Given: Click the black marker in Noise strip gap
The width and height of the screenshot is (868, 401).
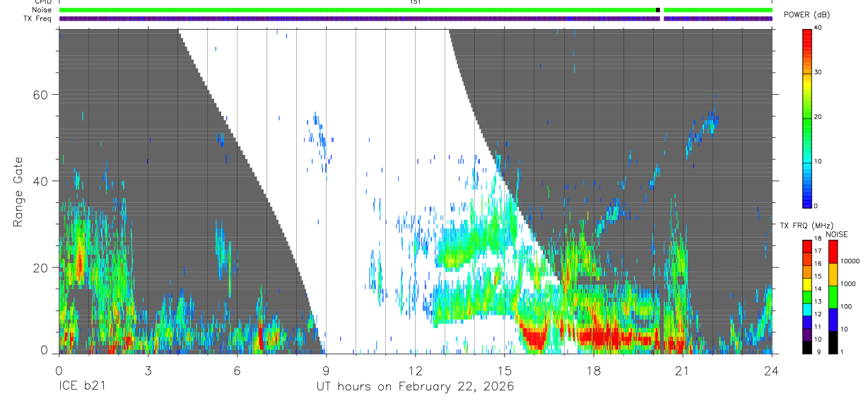Looking at the screenshot, I should [658, 10].
